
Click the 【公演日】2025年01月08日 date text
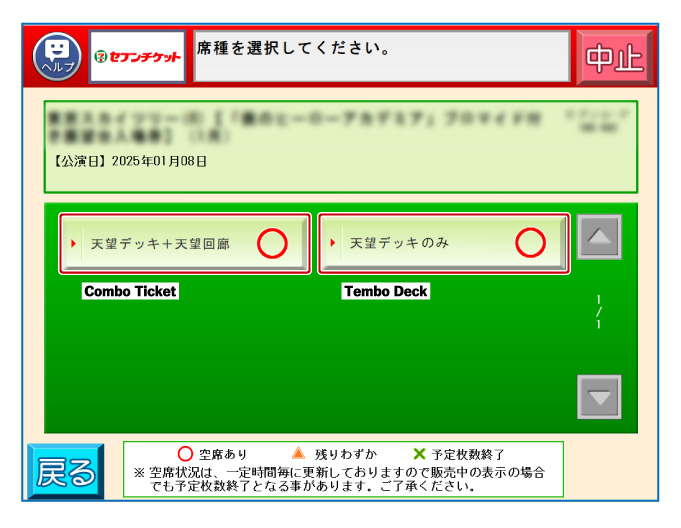[130, 161]
